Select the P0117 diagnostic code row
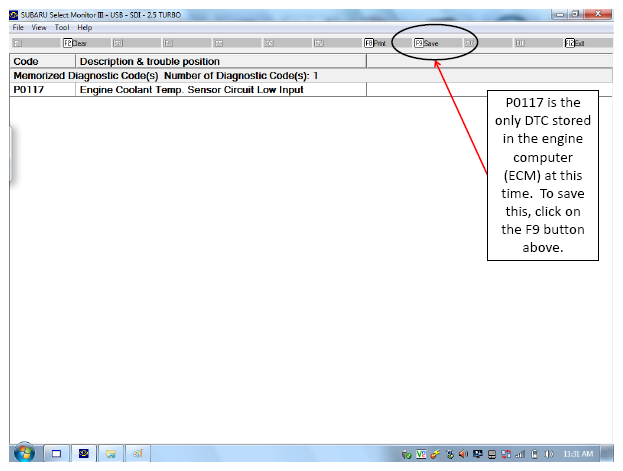 [x=188, y=90]
